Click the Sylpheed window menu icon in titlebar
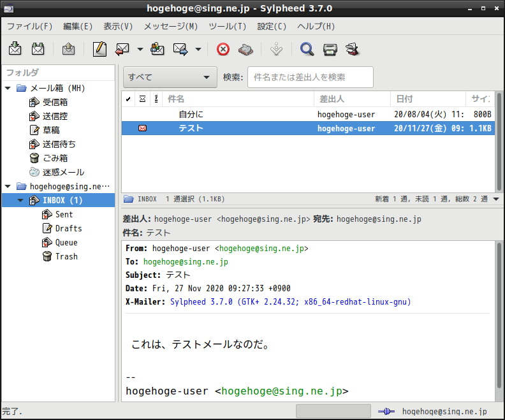The height and width of the screenshot is (420, 505). pyautogui.click(x=9, y=8)
